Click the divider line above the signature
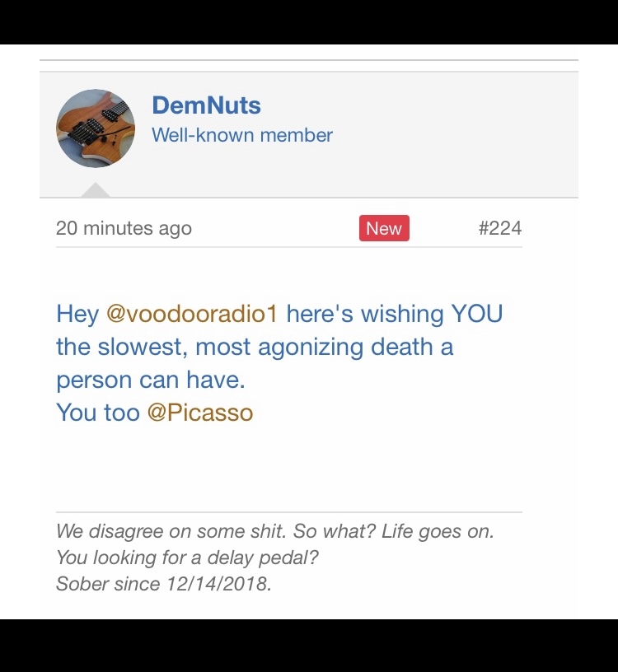This screenshot has width=618, height=672. coord(289,512)
